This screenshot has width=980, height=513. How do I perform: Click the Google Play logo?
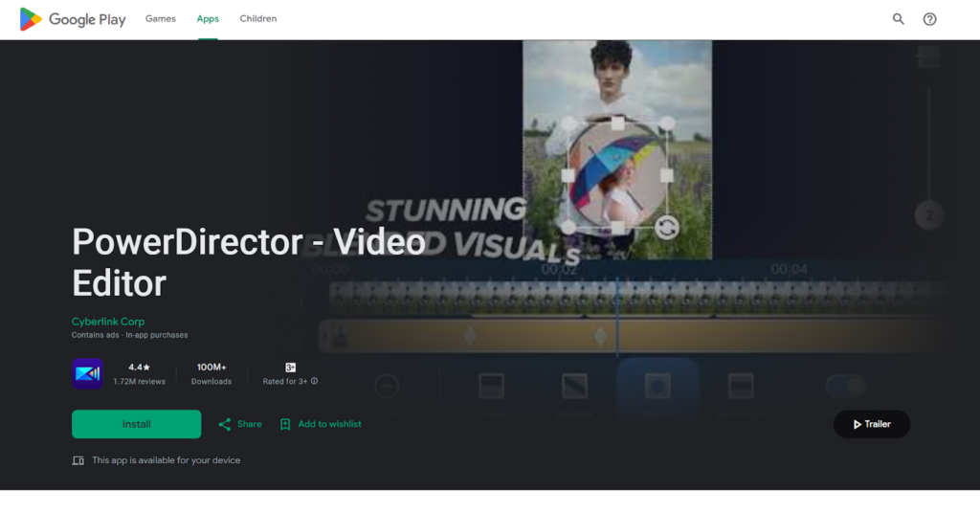(x=73, y=19)
